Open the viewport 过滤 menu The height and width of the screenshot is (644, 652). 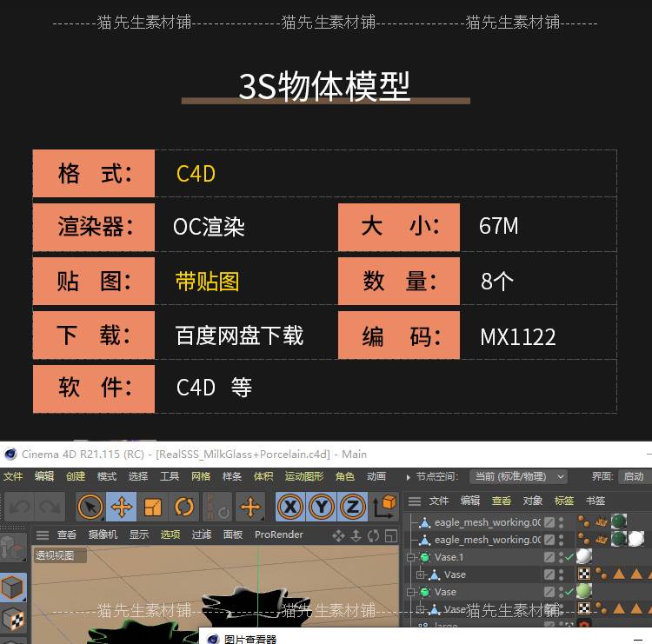[202, 534]
